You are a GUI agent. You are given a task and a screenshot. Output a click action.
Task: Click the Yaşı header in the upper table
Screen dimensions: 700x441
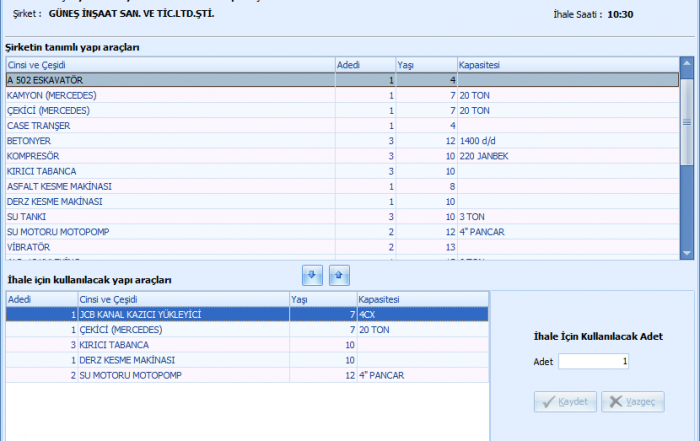(425, 64)
